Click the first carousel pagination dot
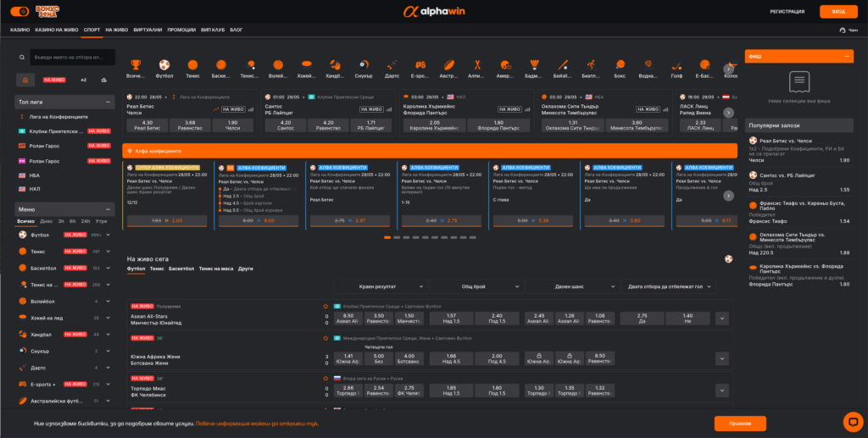This screenshot has width=868, height=438. tap(387, 238)
